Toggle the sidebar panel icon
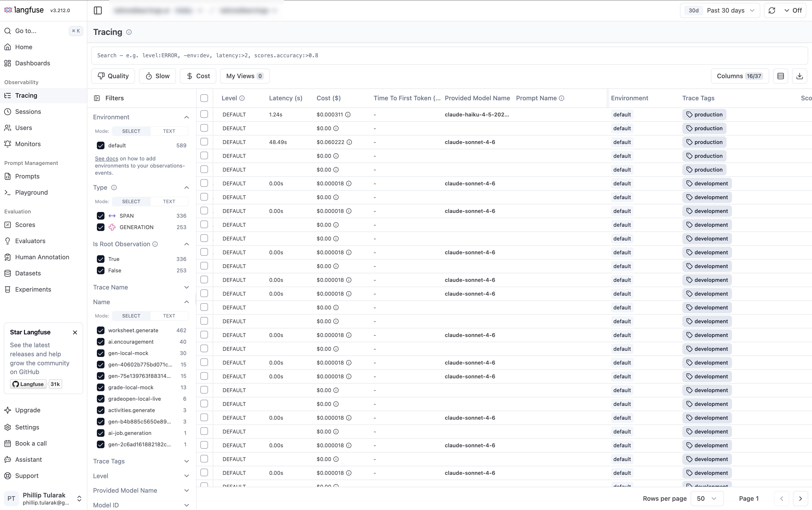Image resolution: width=812 pixels, height=510 pixels. (x=98, y=10)
